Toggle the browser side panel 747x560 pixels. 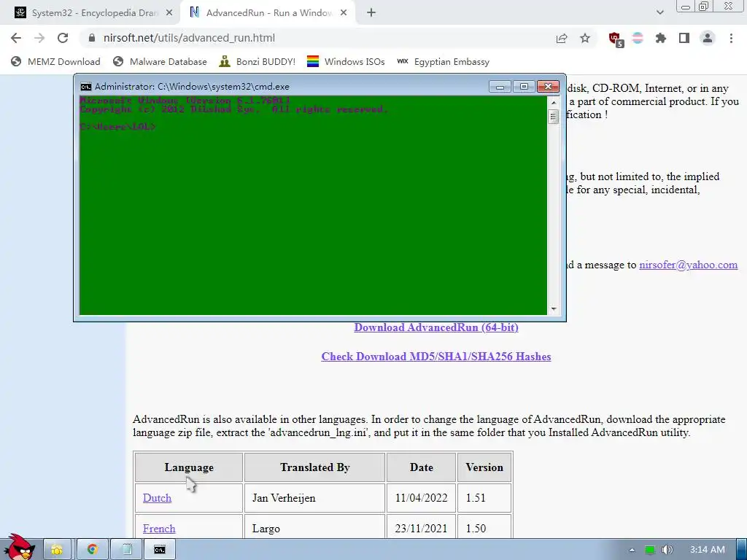coord(684,38)
